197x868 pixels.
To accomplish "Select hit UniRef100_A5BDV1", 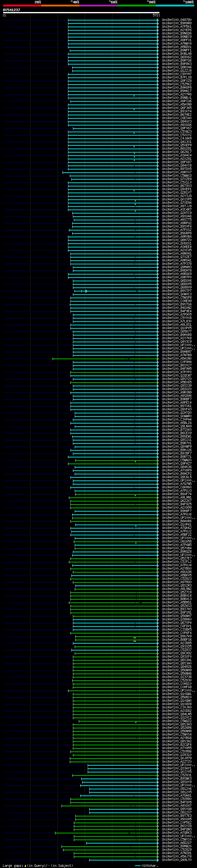I will pos(177,47).
